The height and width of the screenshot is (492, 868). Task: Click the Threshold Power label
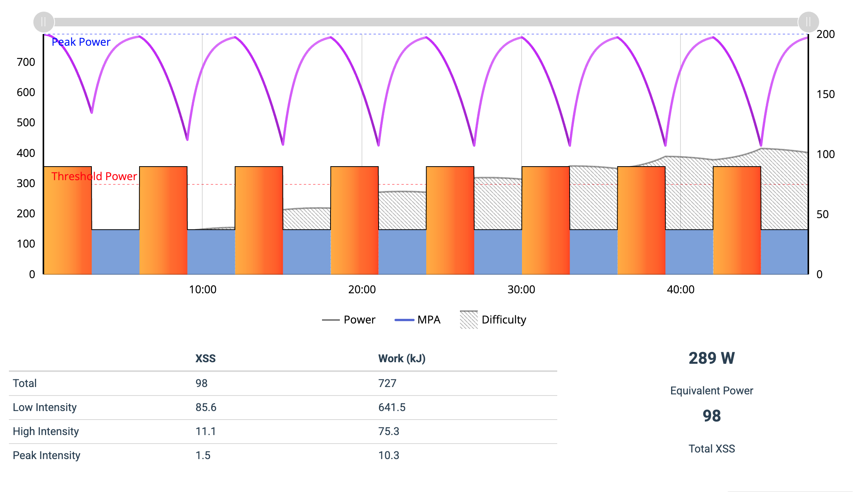click(x=94, y=176)
